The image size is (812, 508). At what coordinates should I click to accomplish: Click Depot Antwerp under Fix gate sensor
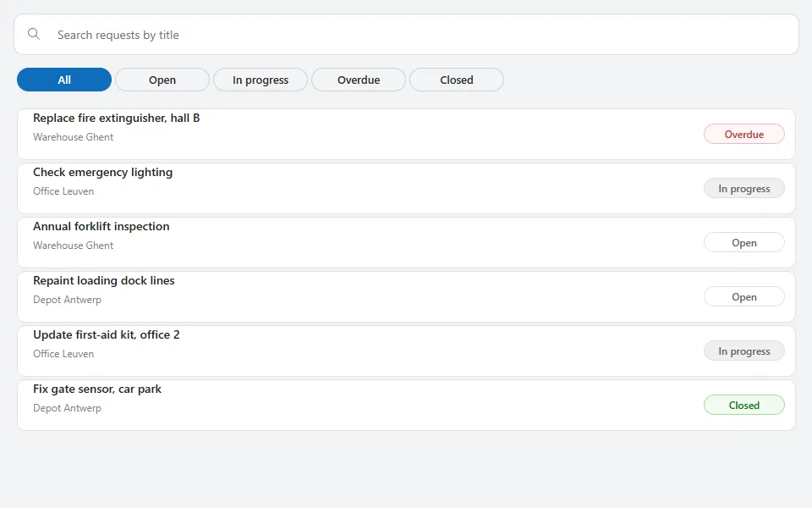tap(68, 408)
